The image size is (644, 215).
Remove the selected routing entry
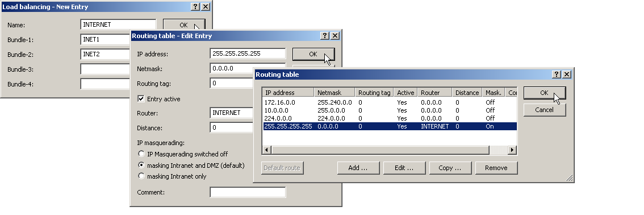click(496, 168)
